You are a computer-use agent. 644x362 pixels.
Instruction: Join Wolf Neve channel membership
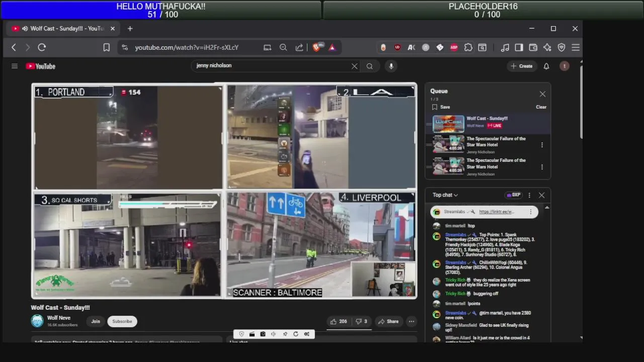(x=96, y=321)
